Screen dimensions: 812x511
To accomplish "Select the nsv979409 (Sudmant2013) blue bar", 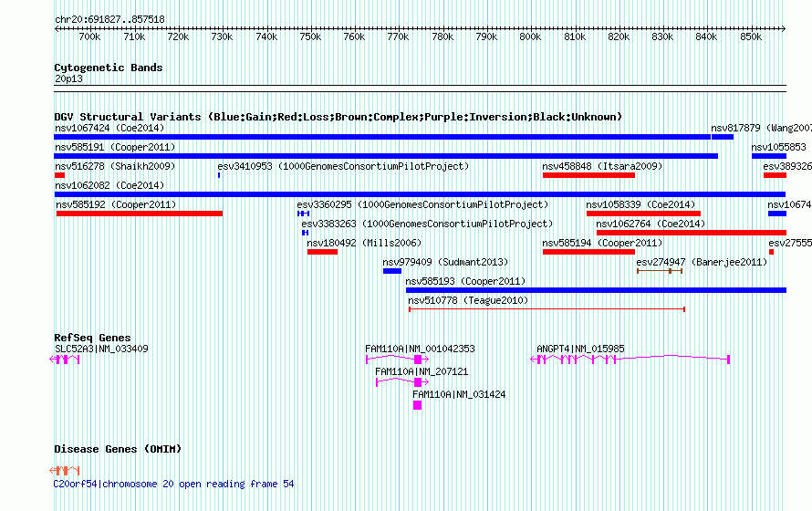I will click(392, 271).
